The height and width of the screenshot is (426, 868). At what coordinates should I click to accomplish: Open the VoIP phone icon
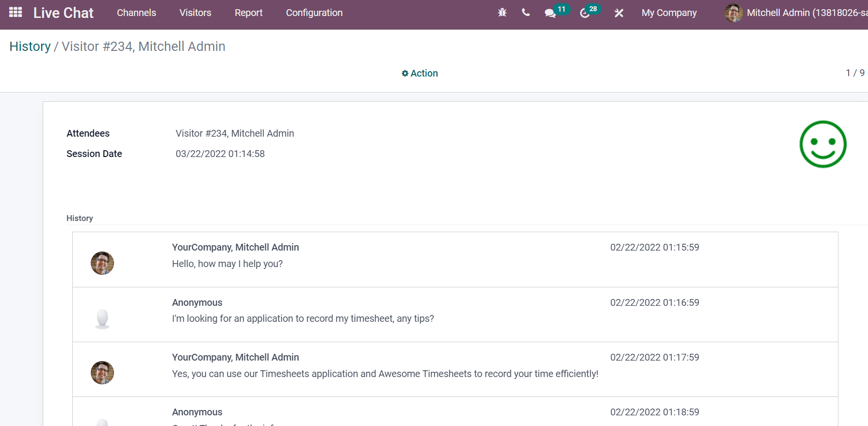tap(525, 13)
